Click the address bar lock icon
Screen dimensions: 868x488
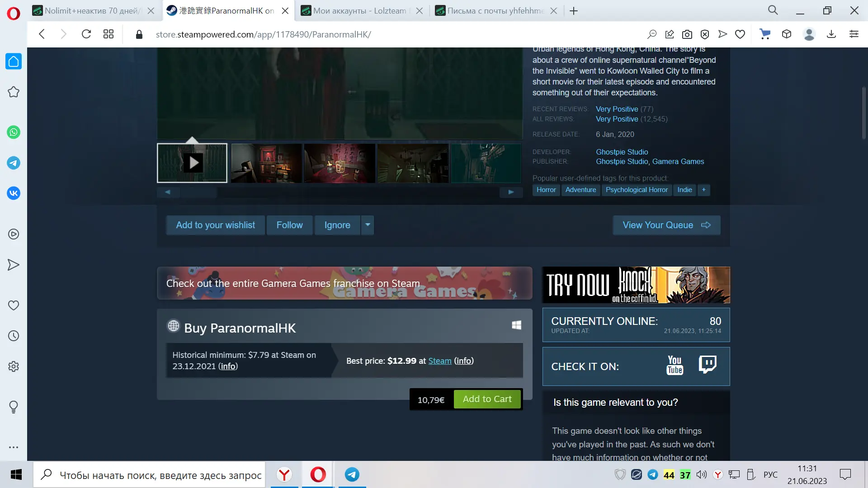tap(139, 35)
